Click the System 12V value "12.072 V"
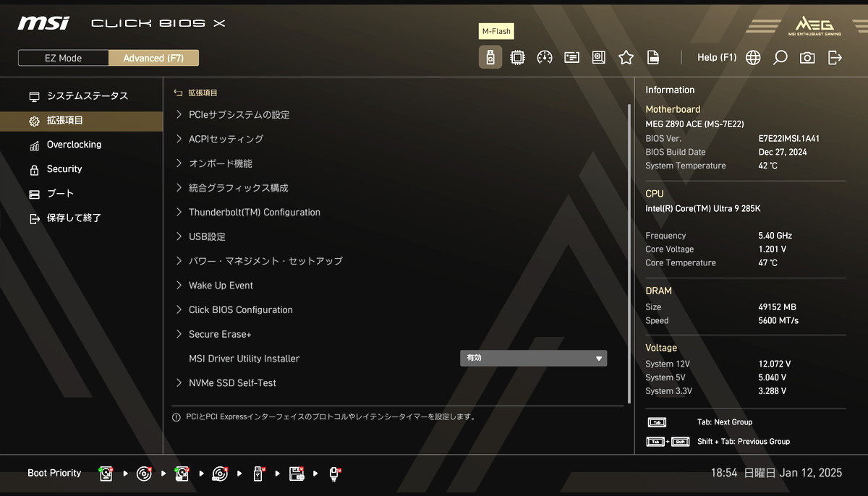This screenshot has height=496, width=868. 775,364
